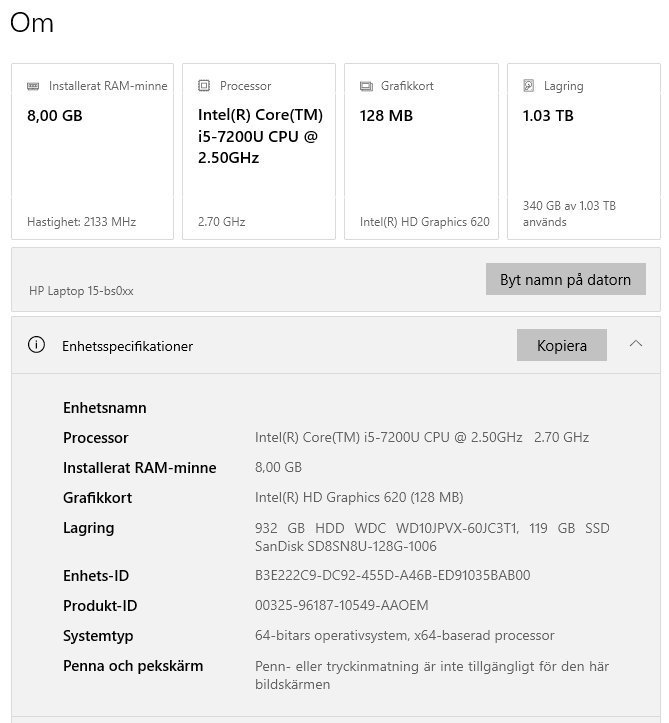This screenshot has height=723, width=669.
Task: Open the Grafikkort 128 MB card
Action: click(421, 152)
